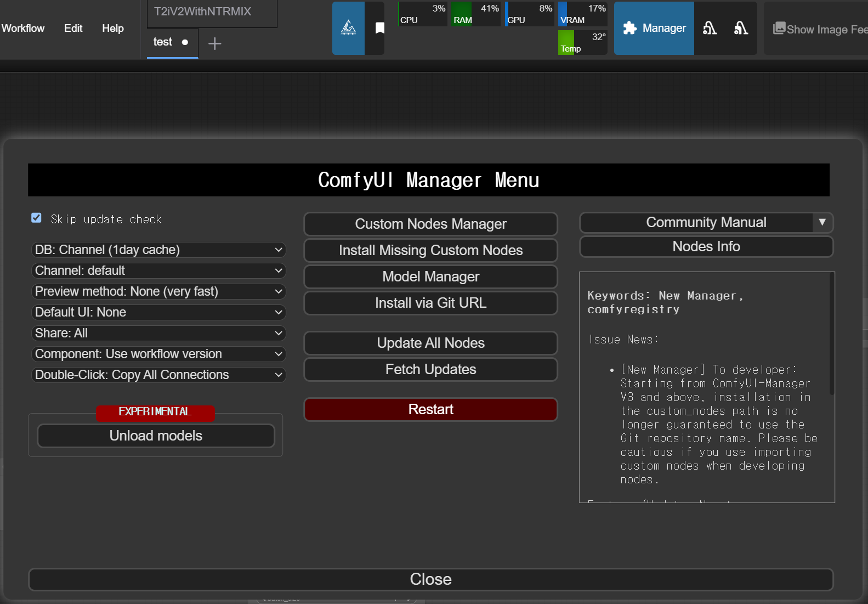Open Preview method: None (very fast) dropdown
This screenshot has height=604, width=868.
click(158, 291)
